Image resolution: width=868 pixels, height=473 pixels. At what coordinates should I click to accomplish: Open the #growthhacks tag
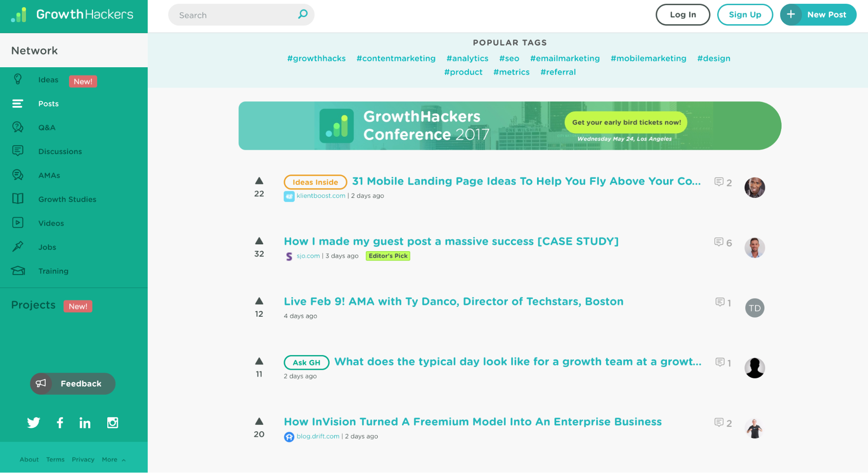[x=316, y=58]
